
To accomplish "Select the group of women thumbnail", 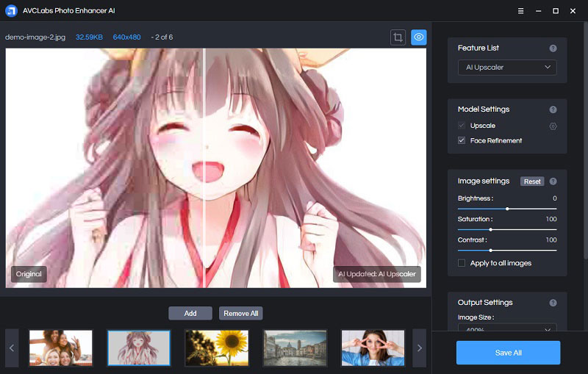I will (x=61, y=348).
